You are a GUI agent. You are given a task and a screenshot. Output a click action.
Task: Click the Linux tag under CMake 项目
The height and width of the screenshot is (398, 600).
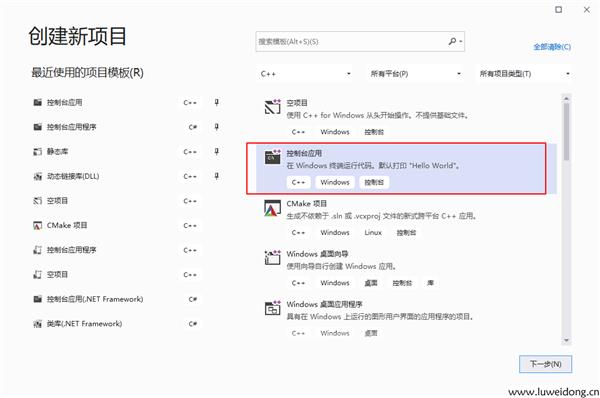(x=373, y=232)
